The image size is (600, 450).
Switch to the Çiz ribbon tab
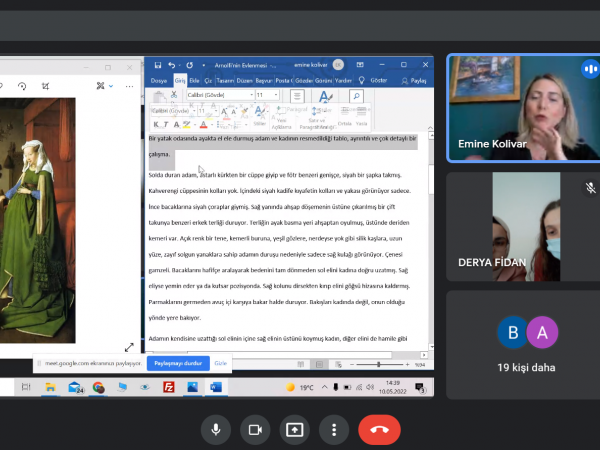coord(208,81)
